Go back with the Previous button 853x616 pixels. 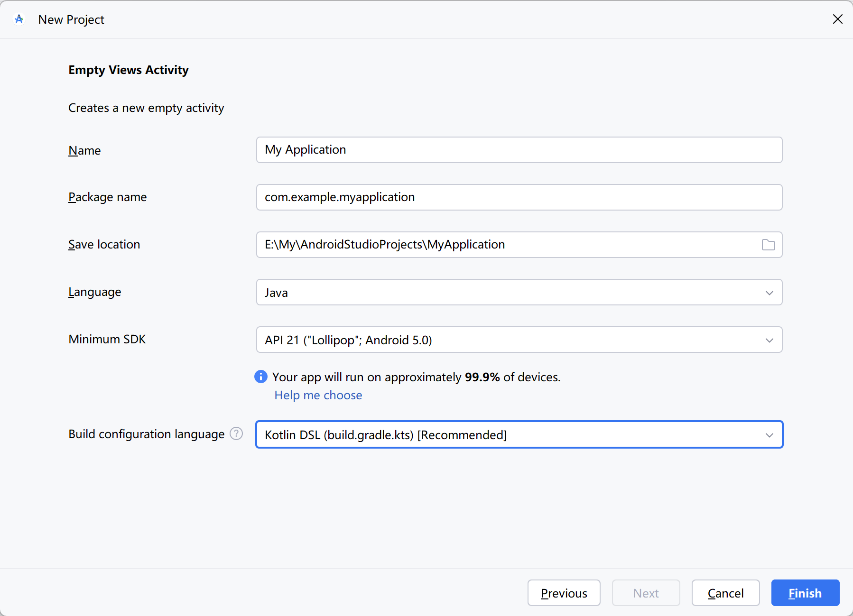pos(564,593)
